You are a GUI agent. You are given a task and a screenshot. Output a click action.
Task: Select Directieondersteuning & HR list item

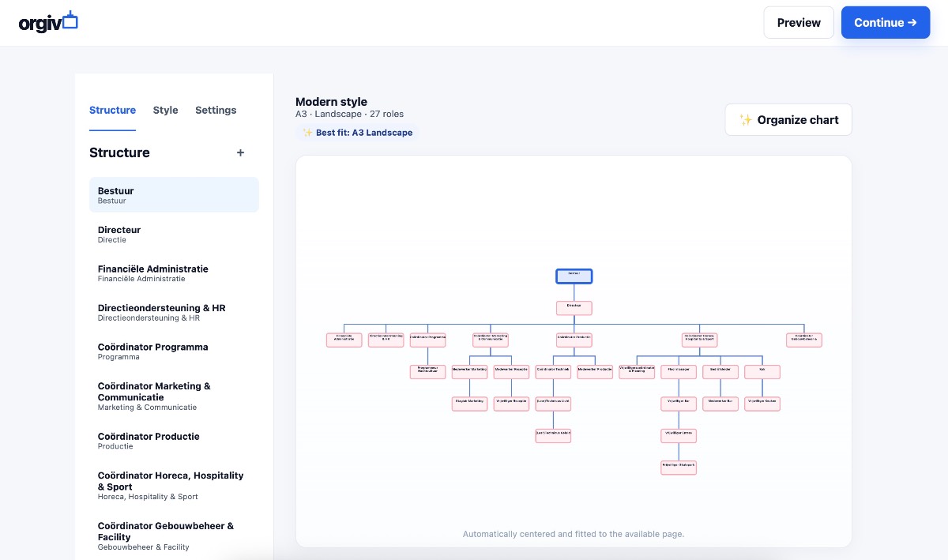(174, 312)
